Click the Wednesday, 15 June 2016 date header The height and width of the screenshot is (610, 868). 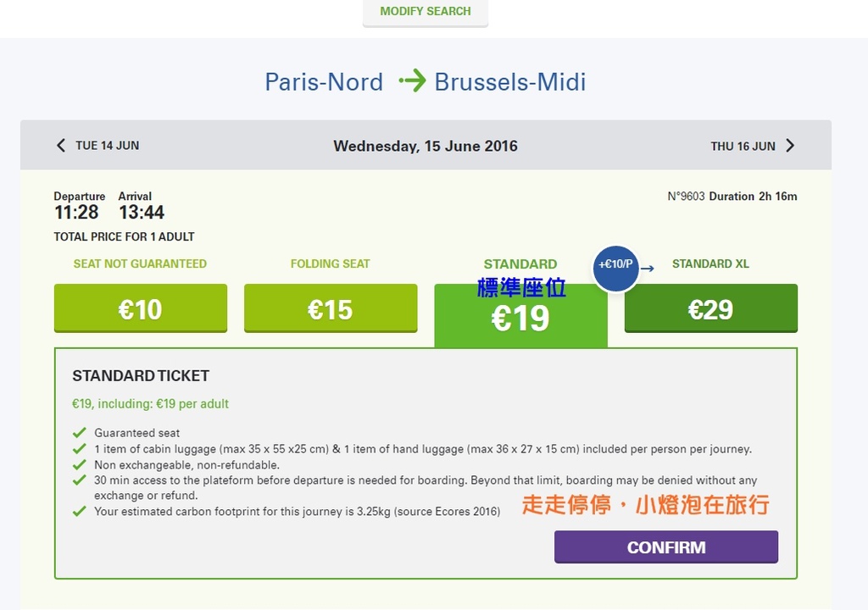[426, 146]
